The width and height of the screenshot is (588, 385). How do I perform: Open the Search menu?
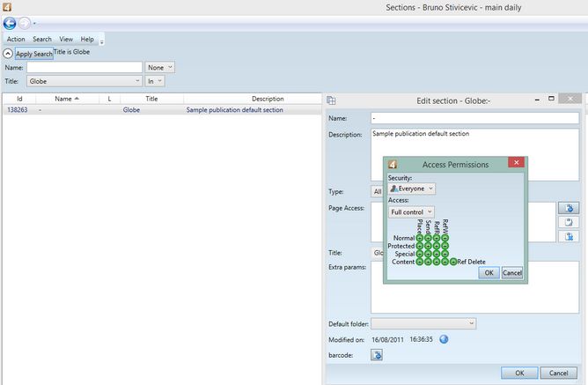pos(42,39)
